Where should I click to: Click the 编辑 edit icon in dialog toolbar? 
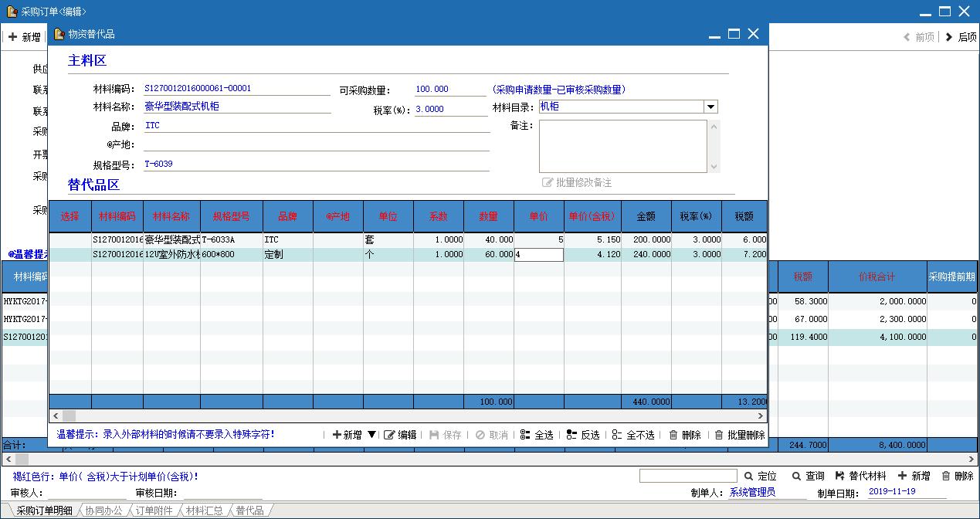[390, 435]
